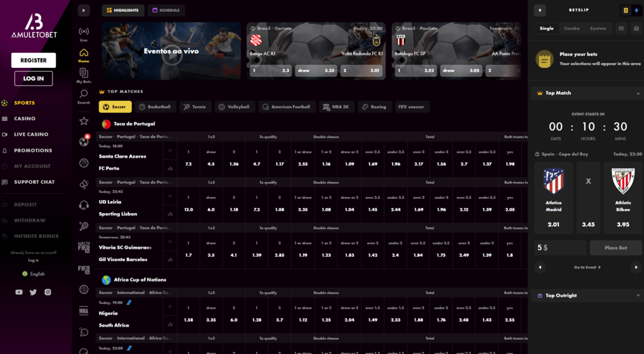Click the bet amount input field
Screen dimensions: 644x354
point(560,248)
